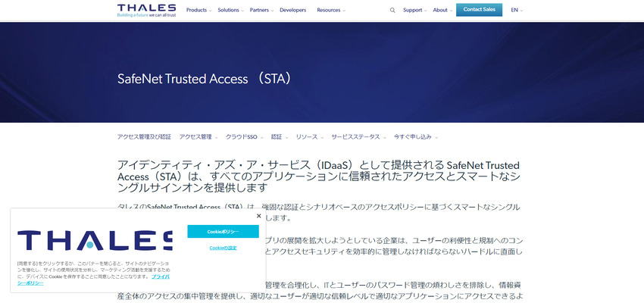This screenshot has height=303, width=644.
Task: Open the Support dropdown
Action: coord(415,11)
